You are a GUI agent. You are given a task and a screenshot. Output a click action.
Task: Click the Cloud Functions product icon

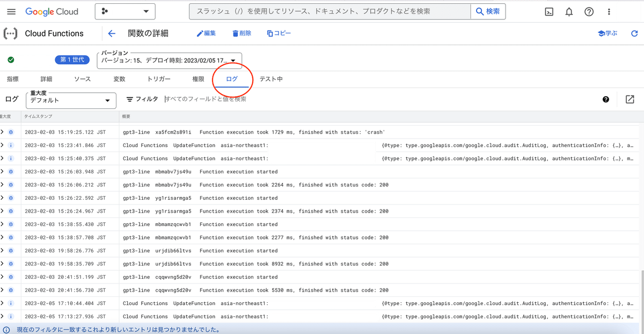(10, 33)
